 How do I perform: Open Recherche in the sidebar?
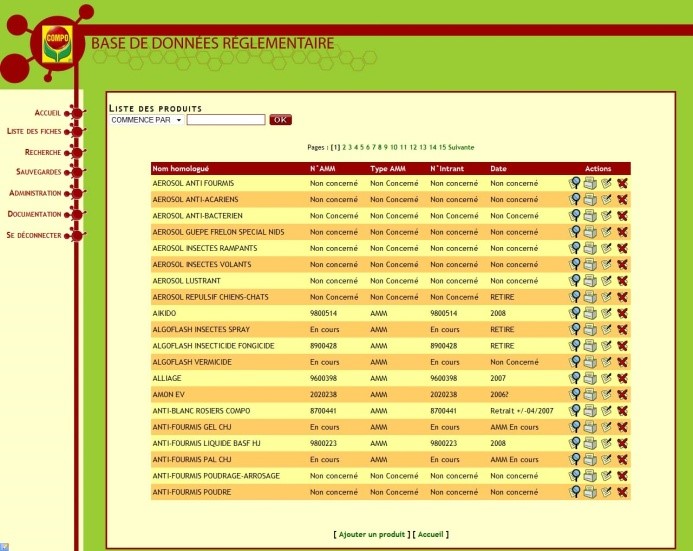(x=43, y=152)
